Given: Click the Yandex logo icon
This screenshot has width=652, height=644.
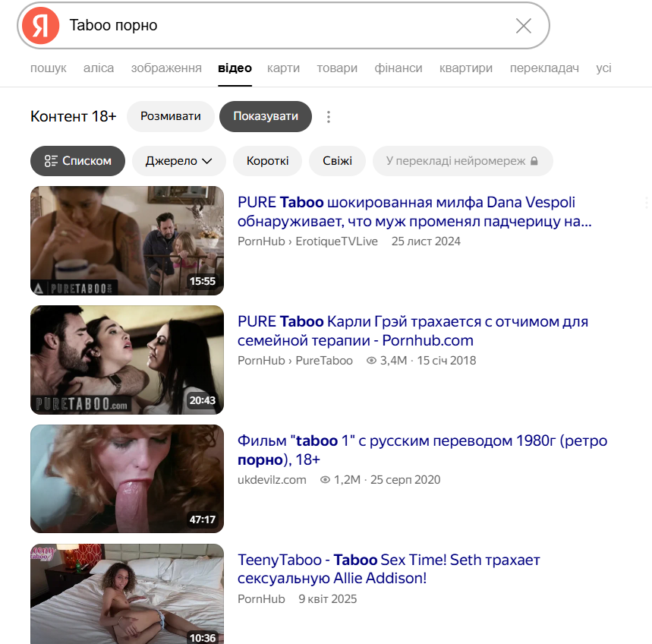Looking at the screenshot, I should tap(40, 25).
